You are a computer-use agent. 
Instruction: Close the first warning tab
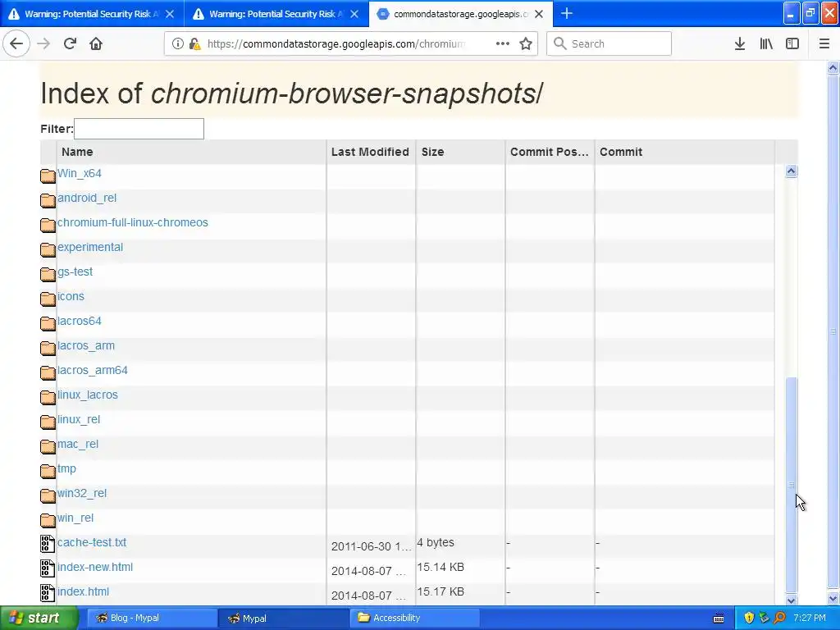pyautogui.click(x=170, y=14)
